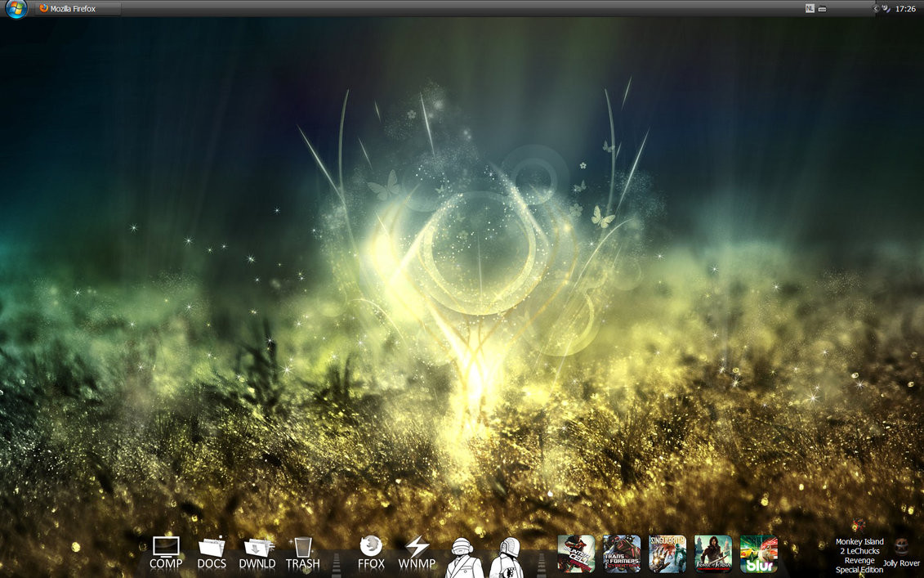Launch the Transformers game icon
Image resolution: width=924 pixels, height=578 pixels.
click(x=622, y=553)
